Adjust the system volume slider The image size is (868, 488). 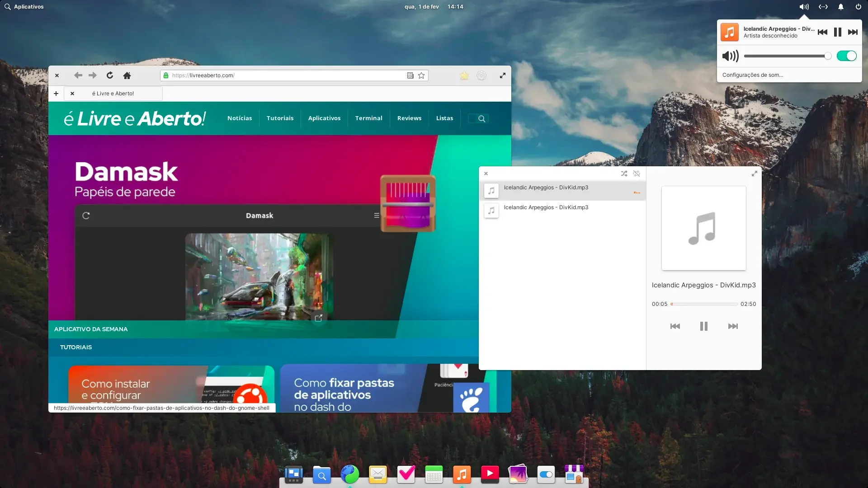[x=788, y=56]
